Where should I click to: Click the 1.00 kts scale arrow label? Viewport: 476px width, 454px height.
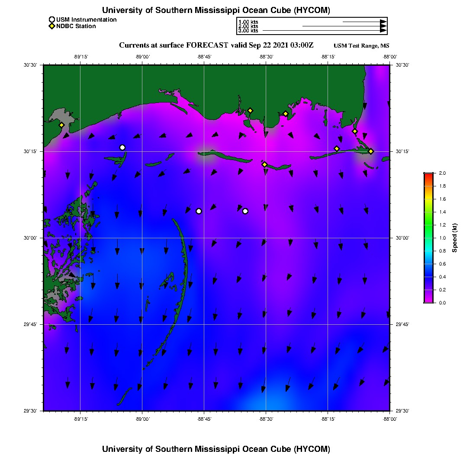[248, 22]
